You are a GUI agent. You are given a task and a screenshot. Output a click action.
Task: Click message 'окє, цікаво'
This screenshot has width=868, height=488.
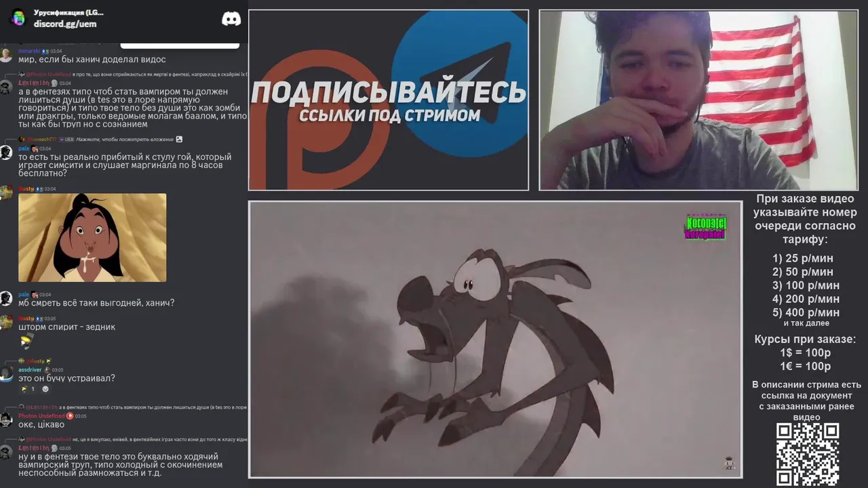pyautogui.click(x=41, y=424)
